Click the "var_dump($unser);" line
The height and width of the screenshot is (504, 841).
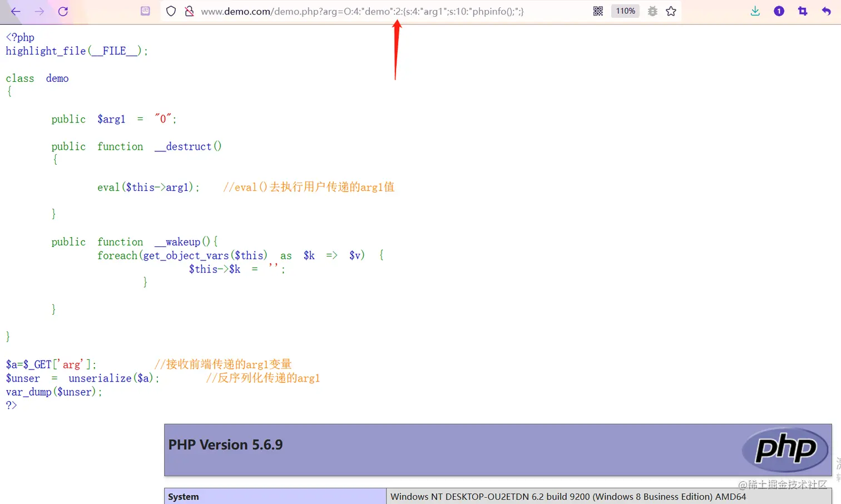(54, 392)
